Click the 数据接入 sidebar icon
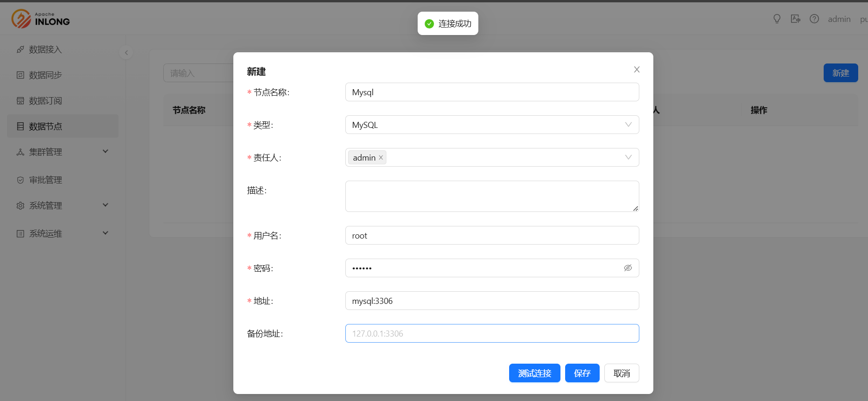The height and width of the screenshot is (401, 868). coord(21,49)
